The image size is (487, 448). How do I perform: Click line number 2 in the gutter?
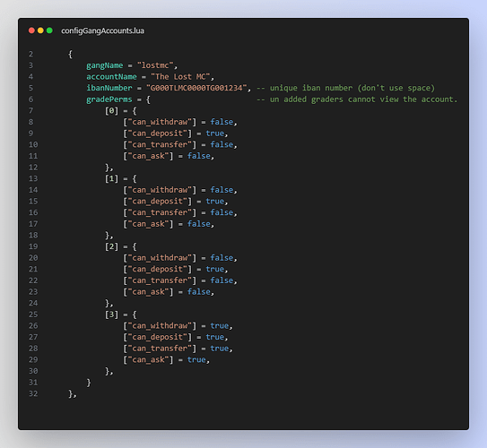click(30, 55)
